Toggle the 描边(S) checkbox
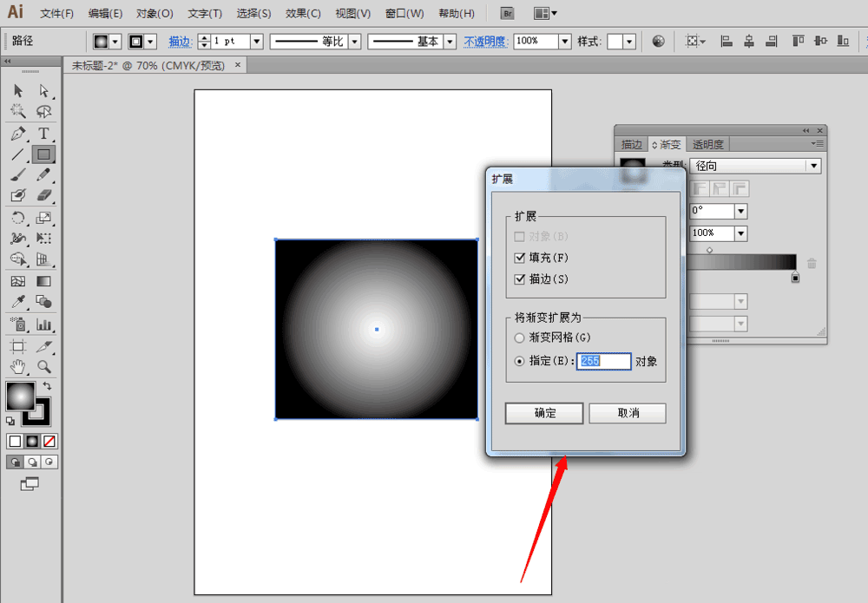The image size is (868, 603). click(519, 279)
